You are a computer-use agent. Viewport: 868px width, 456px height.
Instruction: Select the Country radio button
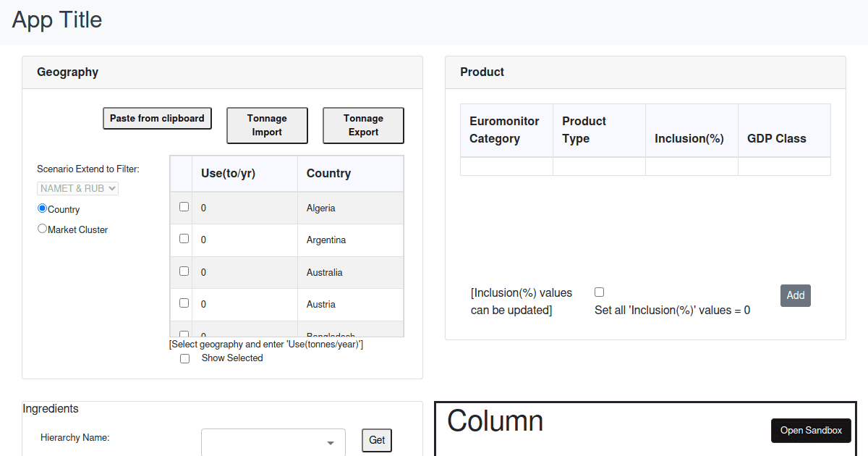pyautogui.click(x=42, y=208)
